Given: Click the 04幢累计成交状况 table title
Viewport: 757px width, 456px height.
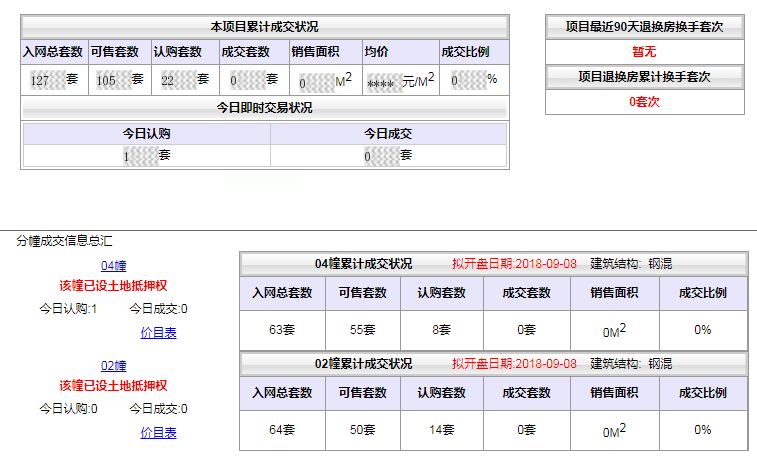Looking at the screenshot, I should pos(363,263).
